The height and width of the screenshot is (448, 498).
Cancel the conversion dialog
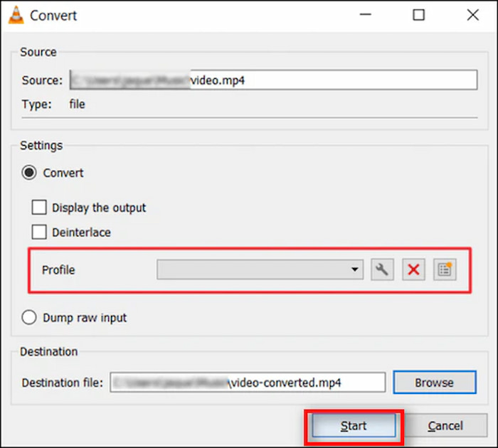[445, 426]
